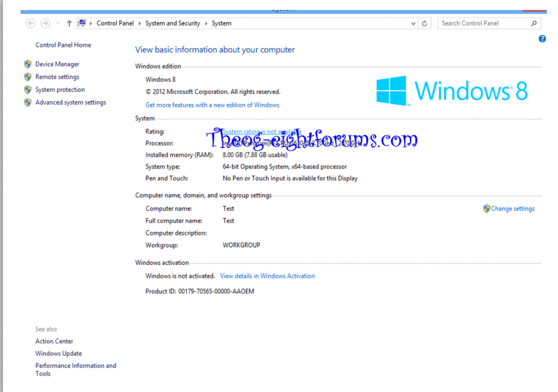Select System and Security breadcrumb item
Viewport: 558px width, 392px height.
point(173,24)
